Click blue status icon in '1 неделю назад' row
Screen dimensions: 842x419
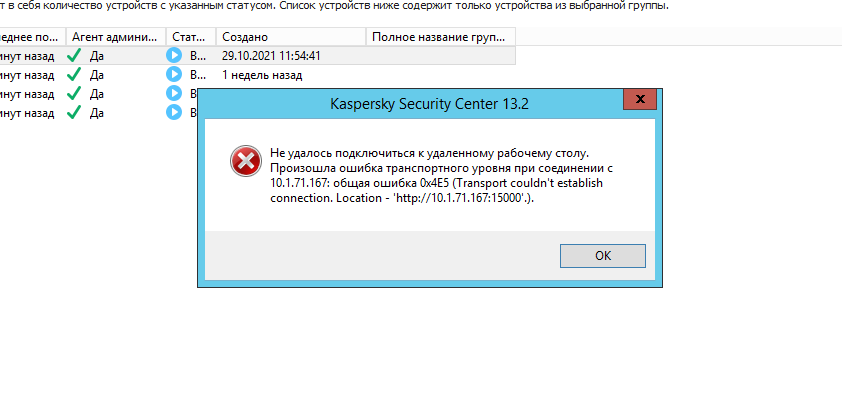coord(174,75)
